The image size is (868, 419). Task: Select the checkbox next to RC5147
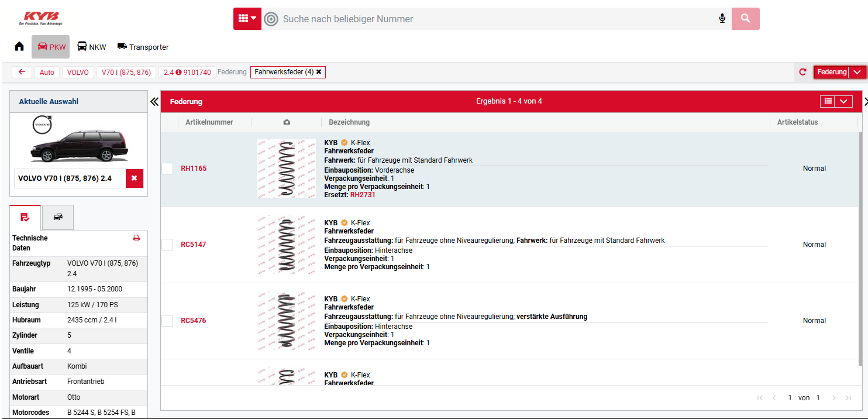click(x=167, y=245)
